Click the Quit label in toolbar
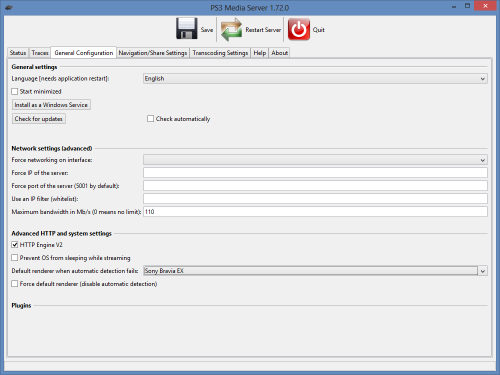This screenshot has width=500, height=375. pyautogui.click(x=318, y=30)
